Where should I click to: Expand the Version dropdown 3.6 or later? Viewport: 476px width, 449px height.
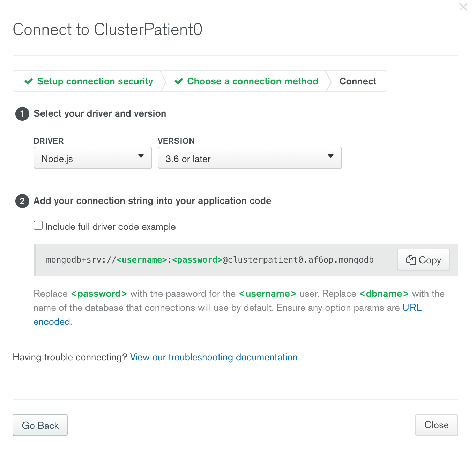(244, 158)
